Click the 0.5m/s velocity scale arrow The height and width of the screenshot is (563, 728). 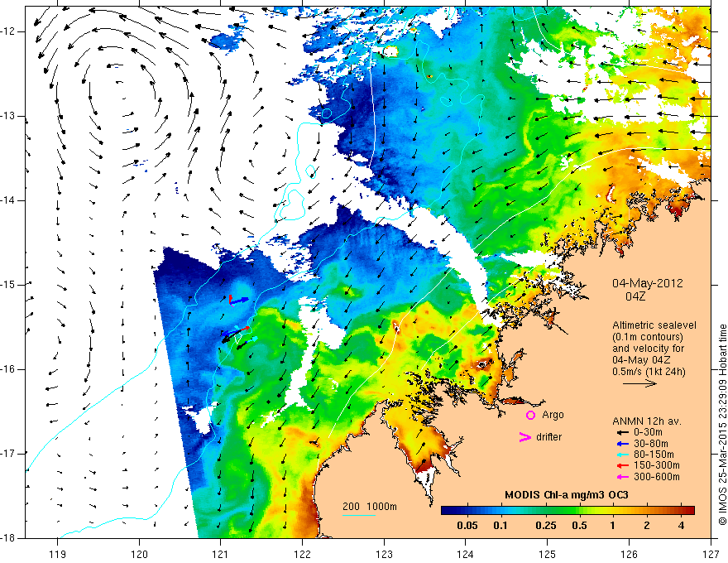(x=639, y=383)
